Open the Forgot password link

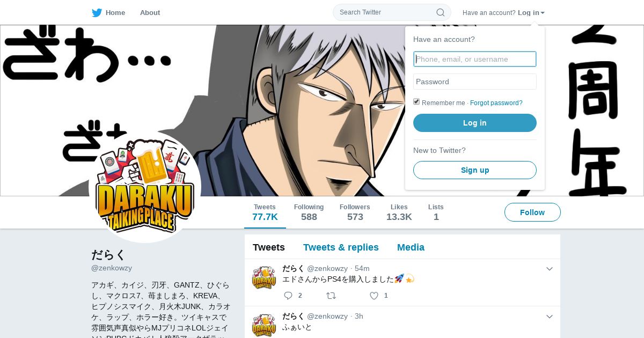click(x=496, y=103)
